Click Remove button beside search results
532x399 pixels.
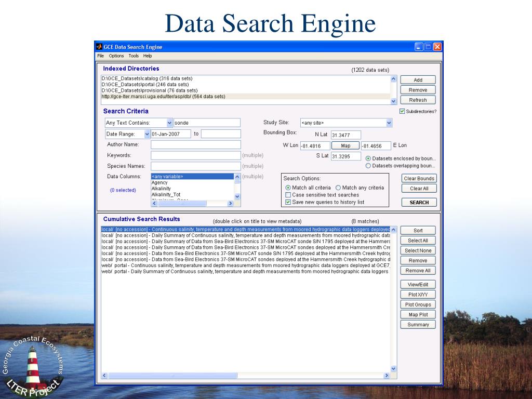coord(418,261)
